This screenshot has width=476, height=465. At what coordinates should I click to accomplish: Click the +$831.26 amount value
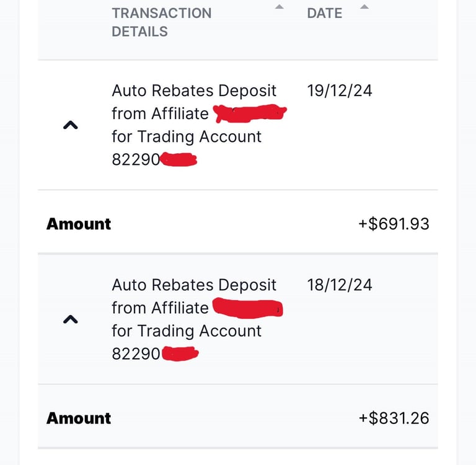coord(394,418)
